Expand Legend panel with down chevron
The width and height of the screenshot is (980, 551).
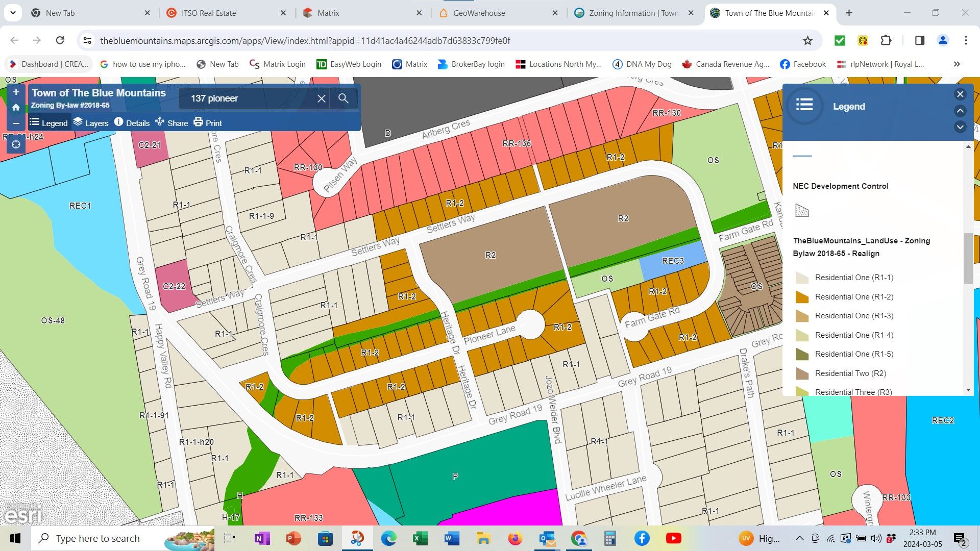(960, 127)
